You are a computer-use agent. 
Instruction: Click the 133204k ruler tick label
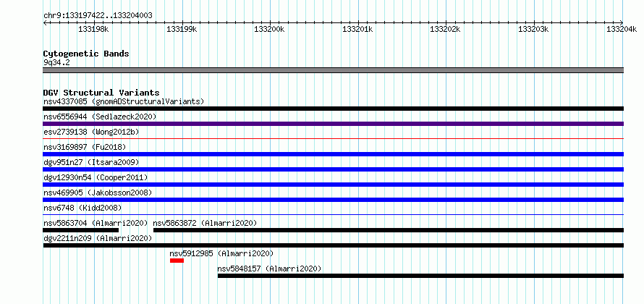pyautogui.click(x=622, y=29)
